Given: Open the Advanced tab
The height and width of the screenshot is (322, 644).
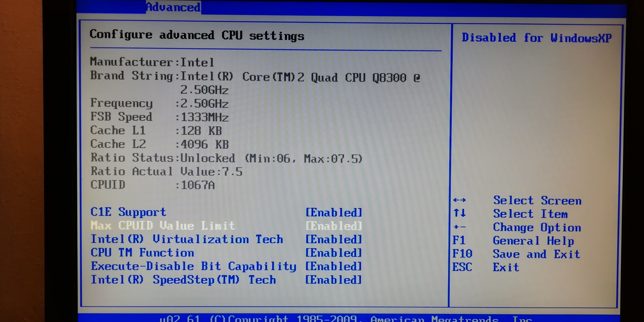Looking at the screenshot, I should (x=173, y=7).
